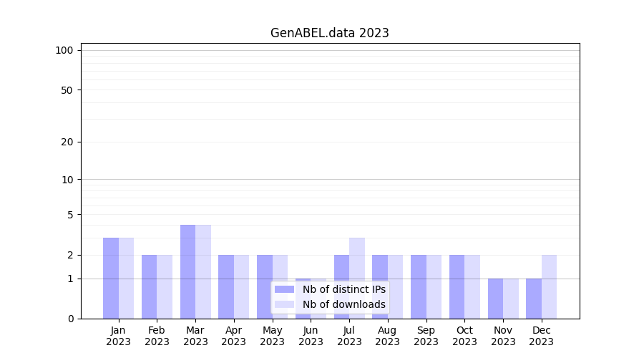Select the Dec 2023 downloads bar
The height and width of the screenshot is (358, 644).
click(549, 286)
